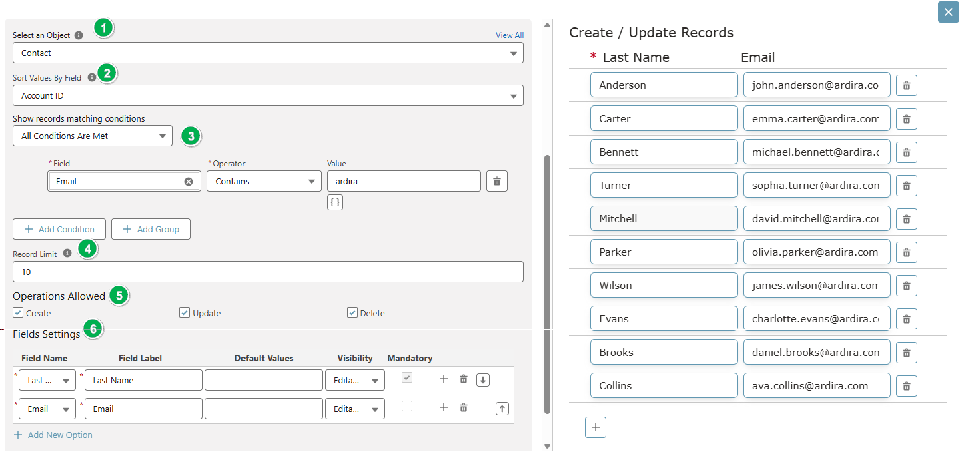The image size is (980, 456).
Task: Delete the Bennett record row
Action: pos(907,152)
